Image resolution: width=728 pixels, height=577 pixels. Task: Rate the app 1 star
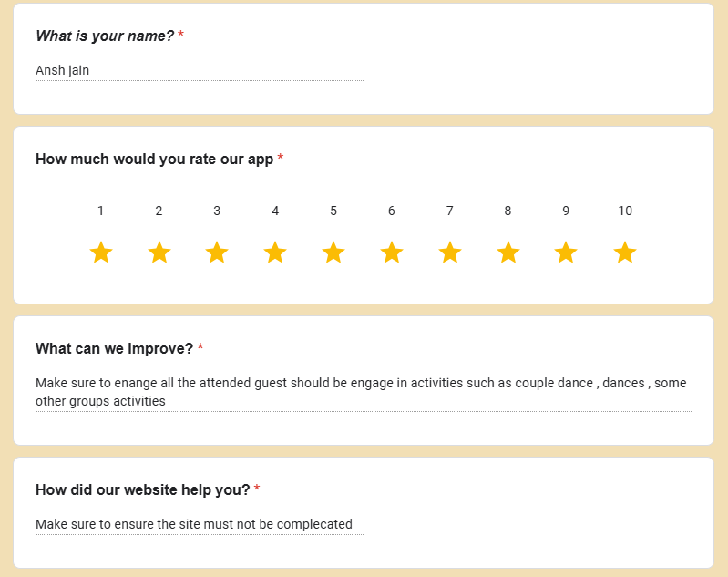[x=101, y=252]
